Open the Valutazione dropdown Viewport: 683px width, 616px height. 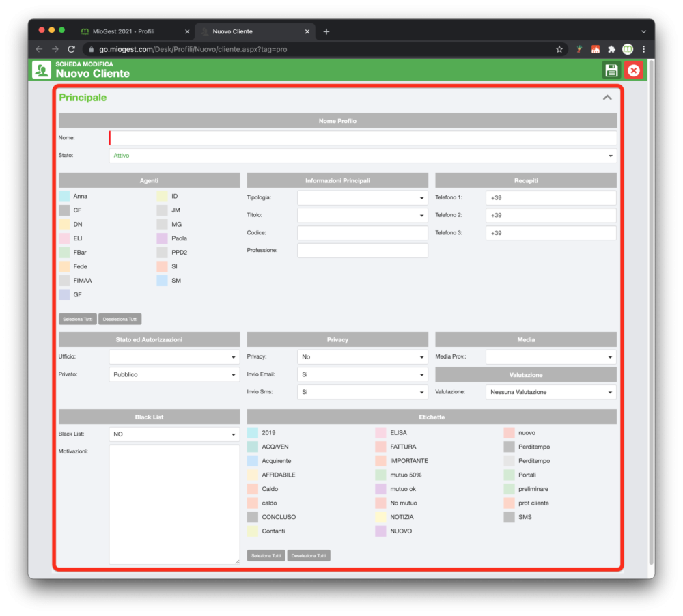click(x=551, y=392)
